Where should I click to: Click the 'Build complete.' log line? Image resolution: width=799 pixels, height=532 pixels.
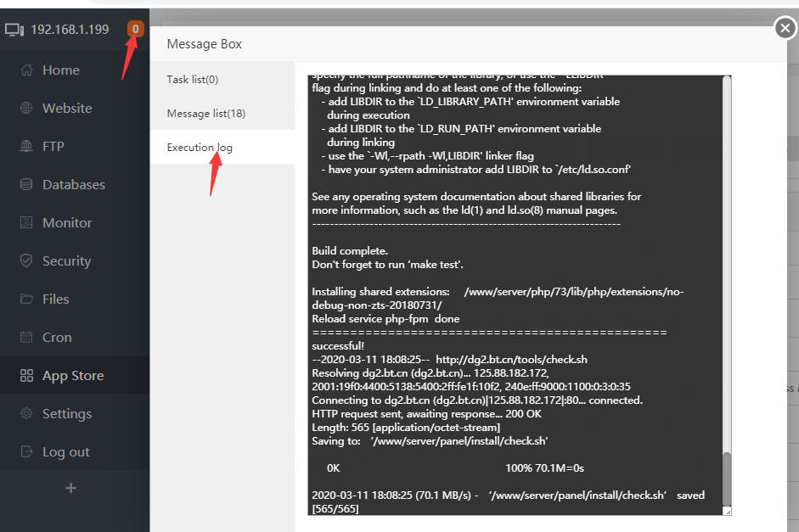(x=350, y=251)
